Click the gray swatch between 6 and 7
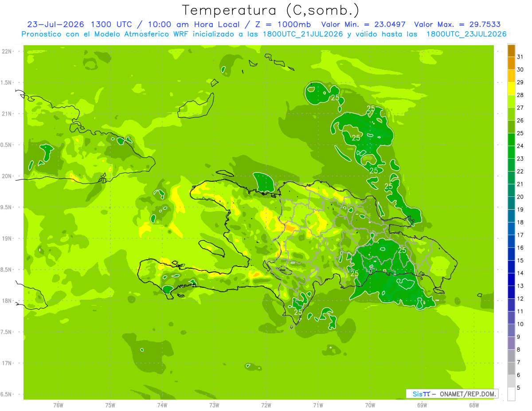 point(511,368)
